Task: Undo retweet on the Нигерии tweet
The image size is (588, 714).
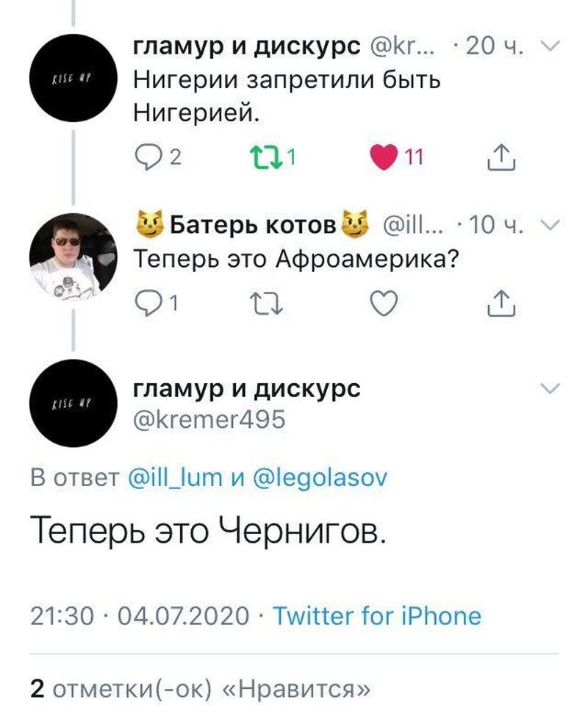Action: [x=273, y=157]
